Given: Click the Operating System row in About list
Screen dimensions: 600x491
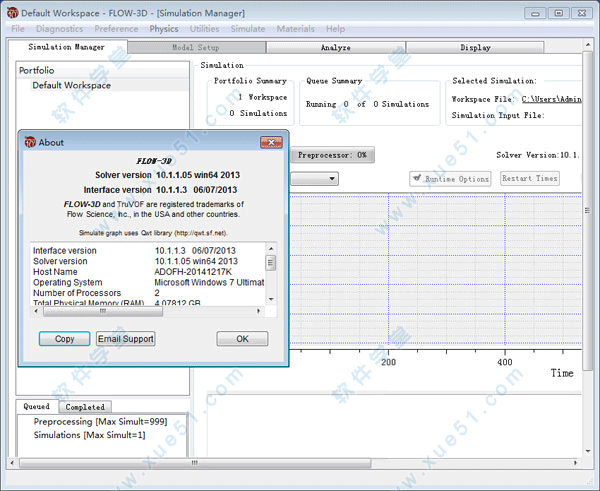Looking at the screenshot, I should pos(148,282).
